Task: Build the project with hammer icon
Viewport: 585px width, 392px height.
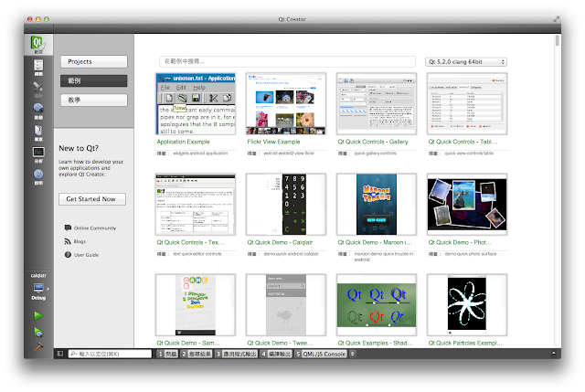Action: [38, 347]
